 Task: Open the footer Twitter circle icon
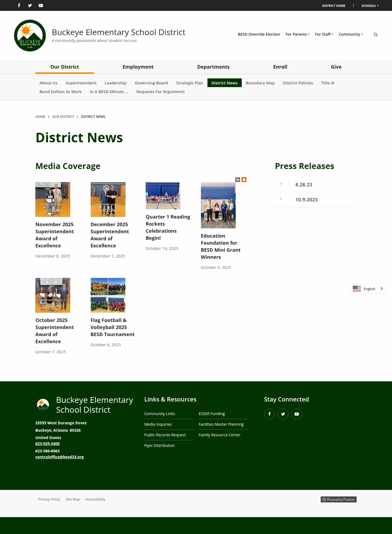[283, 414]
